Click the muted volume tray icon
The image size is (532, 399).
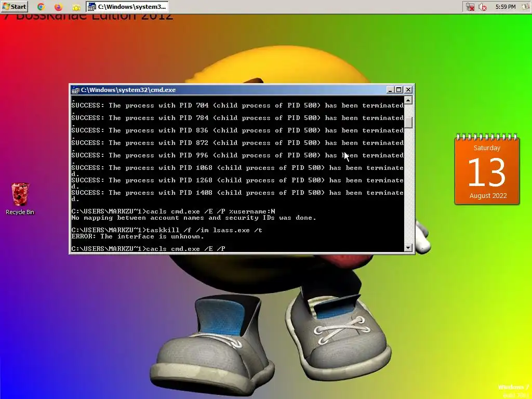click(483, 7)
